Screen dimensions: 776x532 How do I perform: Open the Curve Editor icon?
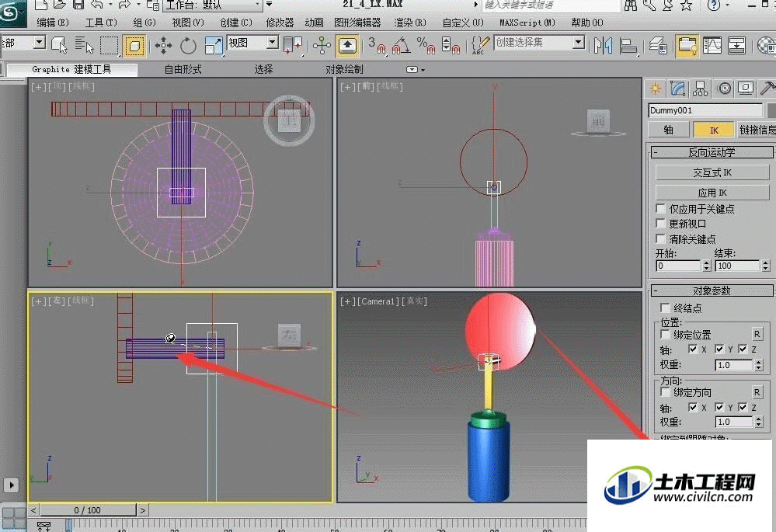pyautogui.click(x=712, y=46)
